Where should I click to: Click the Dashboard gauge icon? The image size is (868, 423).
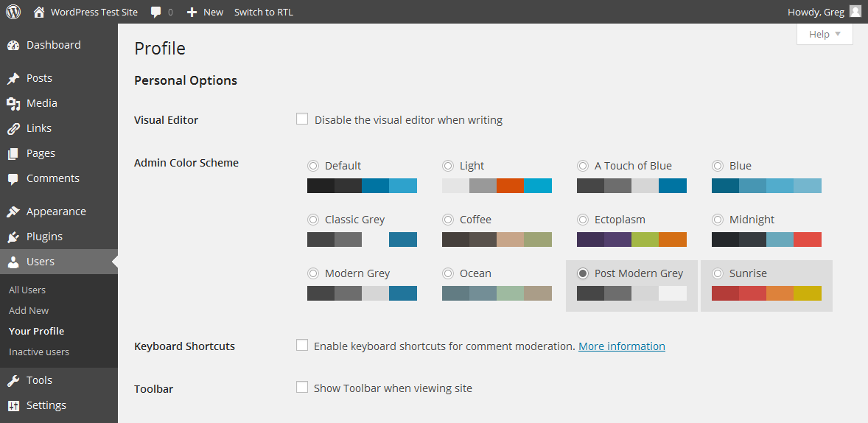coord(13,45)
